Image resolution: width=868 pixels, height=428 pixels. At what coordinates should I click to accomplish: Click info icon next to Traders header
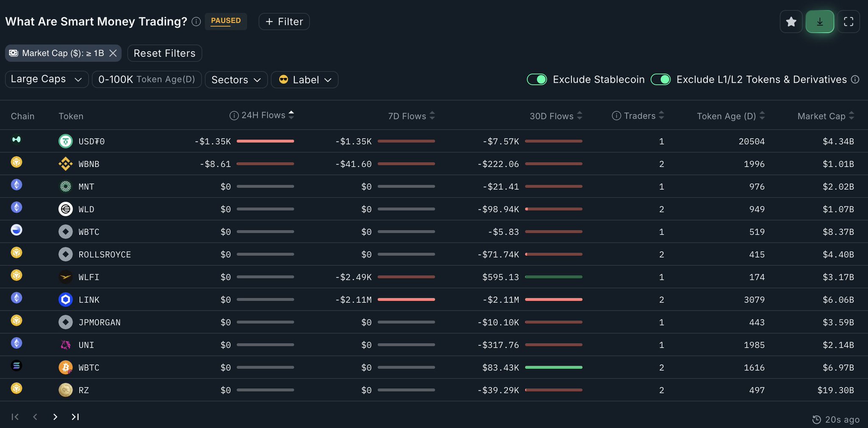tap(616, 116)
